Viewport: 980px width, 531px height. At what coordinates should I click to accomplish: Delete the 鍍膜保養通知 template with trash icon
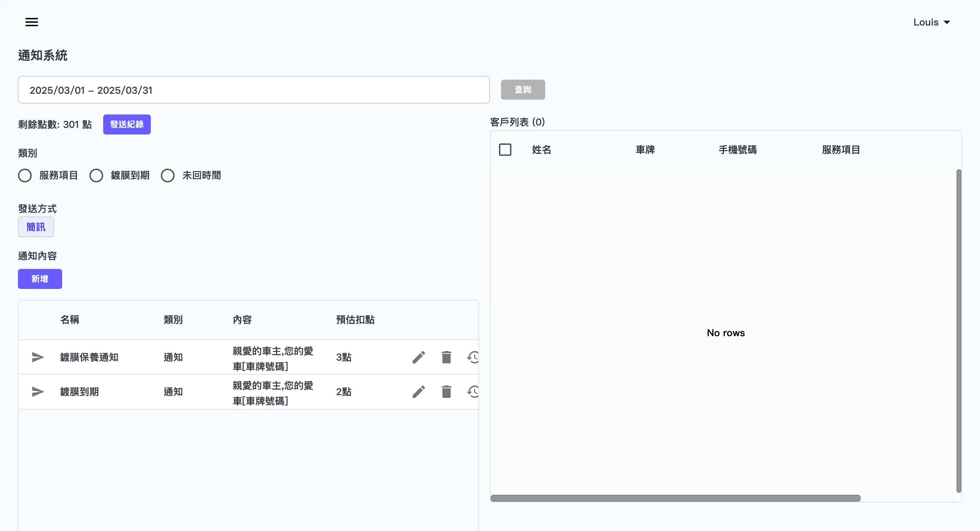446,357
